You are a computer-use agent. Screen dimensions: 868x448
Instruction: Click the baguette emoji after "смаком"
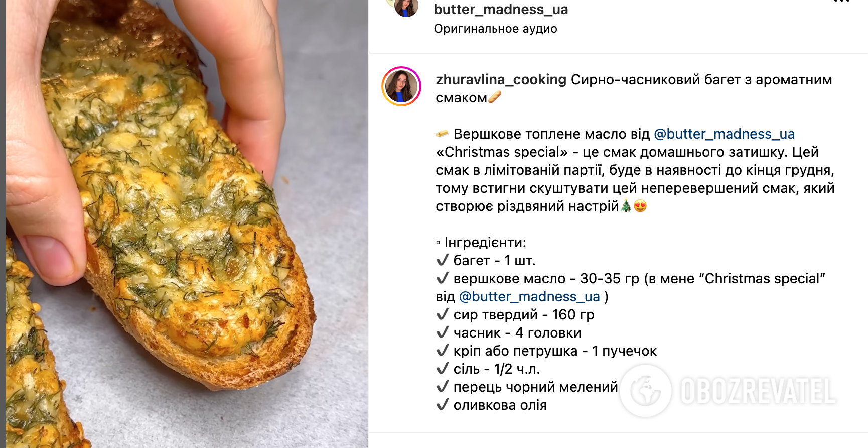pyautogui.click(x=495, y=97)
